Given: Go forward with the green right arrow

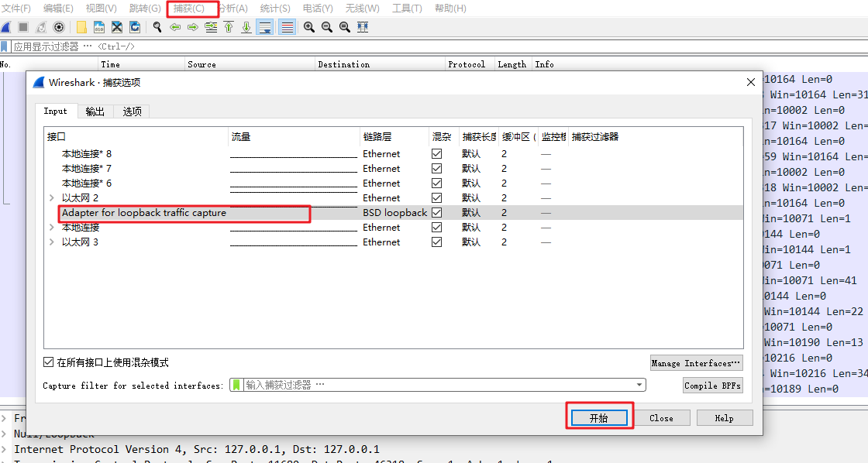Looking at the screenshot, I should (x=193, y=27).
